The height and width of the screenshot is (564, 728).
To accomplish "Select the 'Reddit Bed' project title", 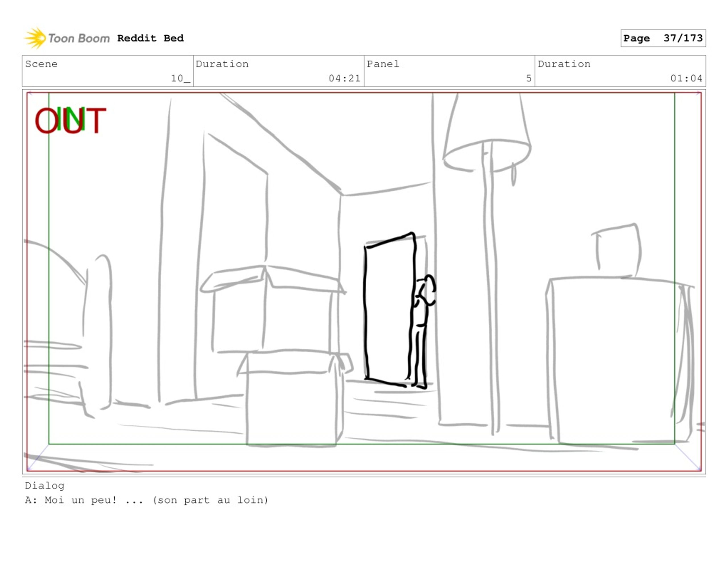I will tap(150, 38).
